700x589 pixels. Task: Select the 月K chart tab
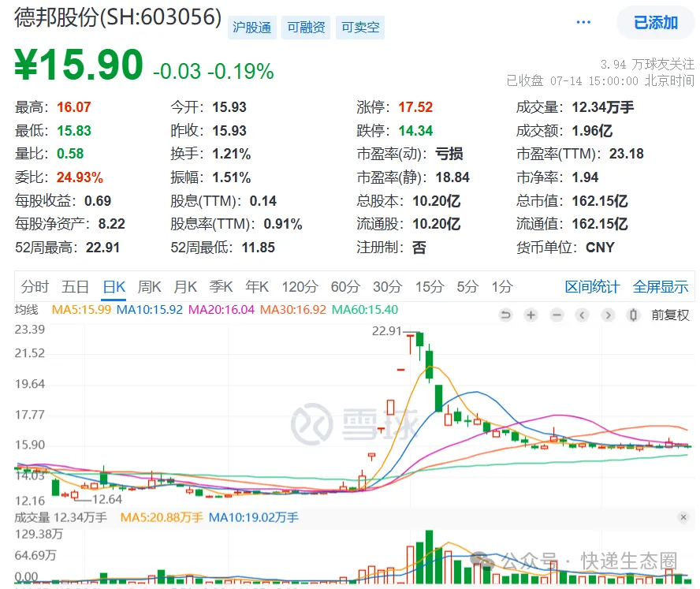185,287
